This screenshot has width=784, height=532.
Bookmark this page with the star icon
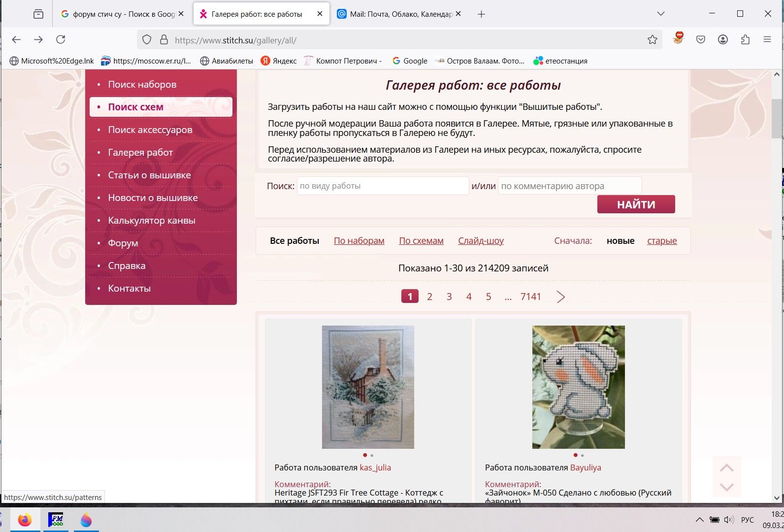point(653,40)
